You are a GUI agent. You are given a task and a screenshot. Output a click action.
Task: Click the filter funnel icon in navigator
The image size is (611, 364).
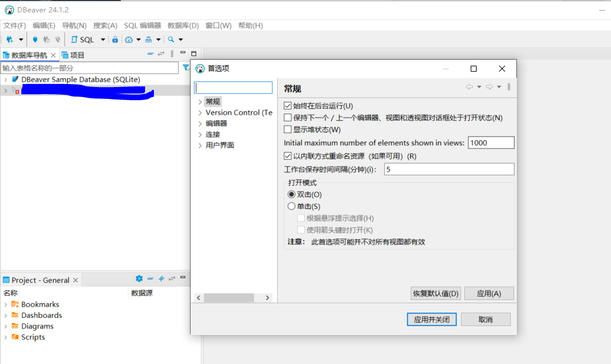[x=186, y=67]
